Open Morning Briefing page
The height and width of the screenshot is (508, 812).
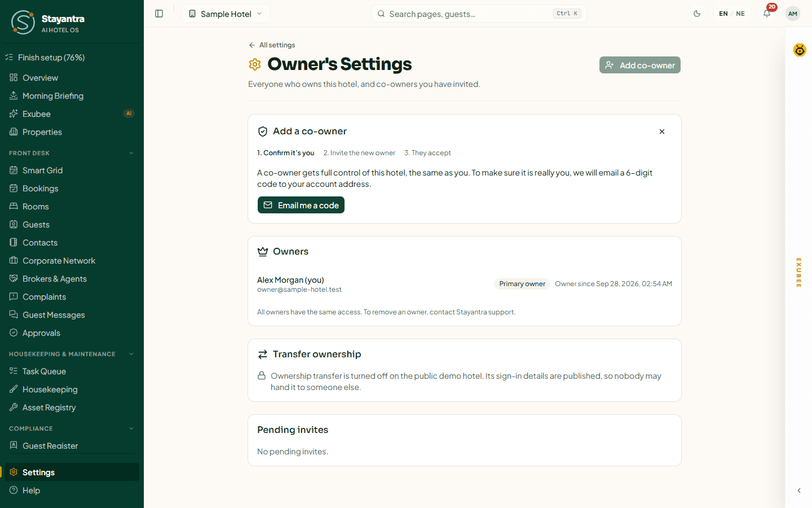[x=72, y=96]
